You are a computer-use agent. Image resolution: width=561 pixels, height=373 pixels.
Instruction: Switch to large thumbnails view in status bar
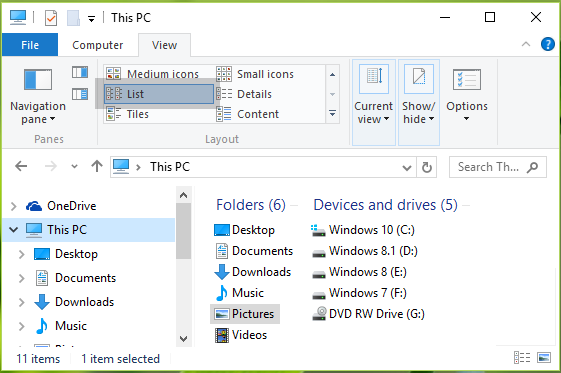[544, 358]
